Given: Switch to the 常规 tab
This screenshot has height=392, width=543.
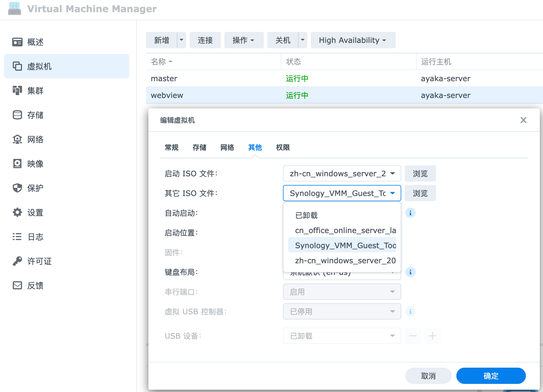Looking at the screenshot, I should [x=172, y=148].
